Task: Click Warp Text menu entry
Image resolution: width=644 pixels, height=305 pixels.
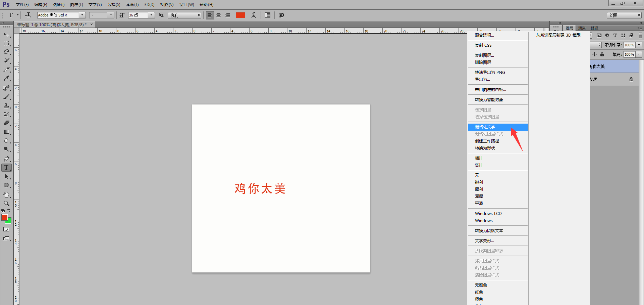Action: click(498, 241)
